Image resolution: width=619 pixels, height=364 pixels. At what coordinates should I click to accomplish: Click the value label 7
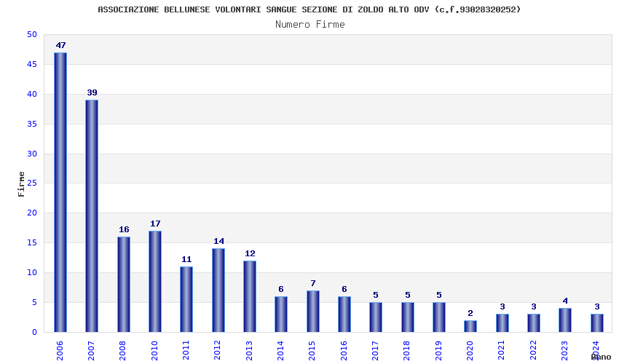tap(313, 283)
